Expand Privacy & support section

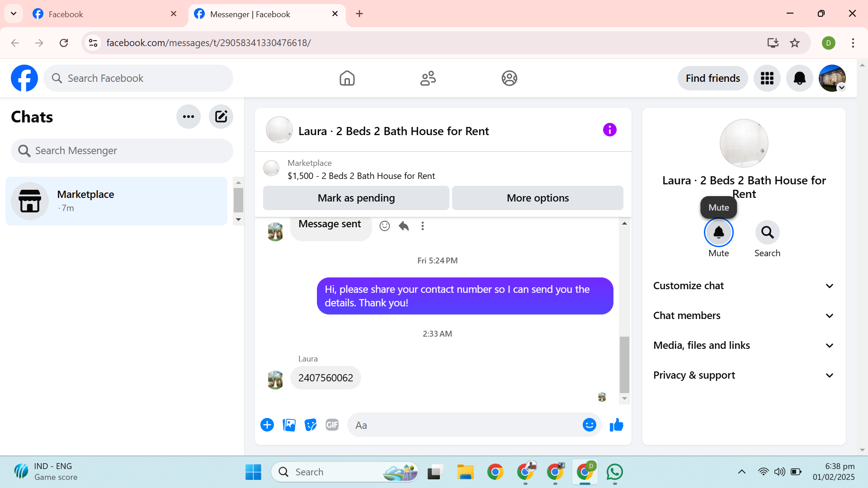(x=744, y=375)
